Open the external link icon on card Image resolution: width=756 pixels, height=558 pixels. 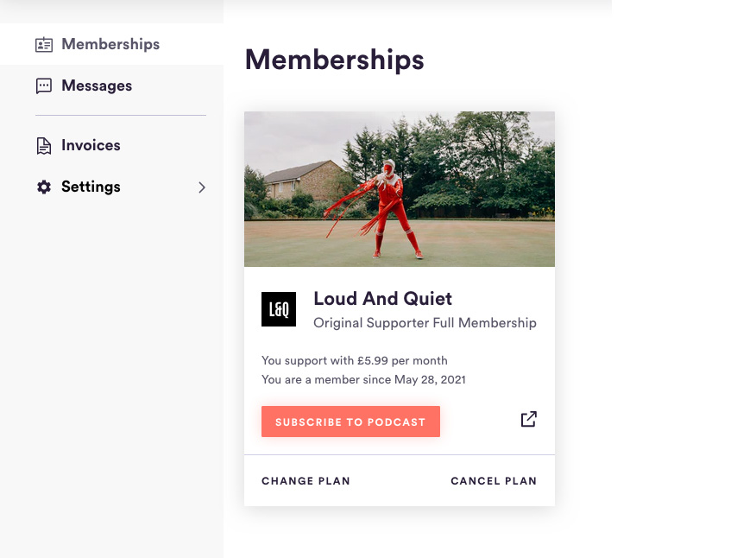529,419
